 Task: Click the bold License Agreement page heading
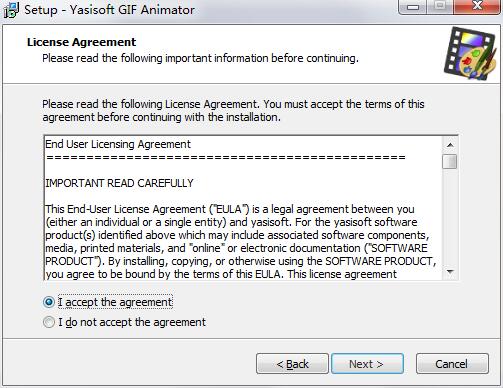81,42
